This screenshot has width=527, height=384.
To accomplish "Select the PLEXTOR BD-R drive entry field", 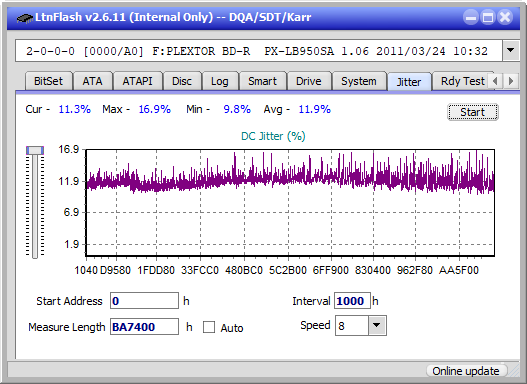I will click(x=259, y=51).
